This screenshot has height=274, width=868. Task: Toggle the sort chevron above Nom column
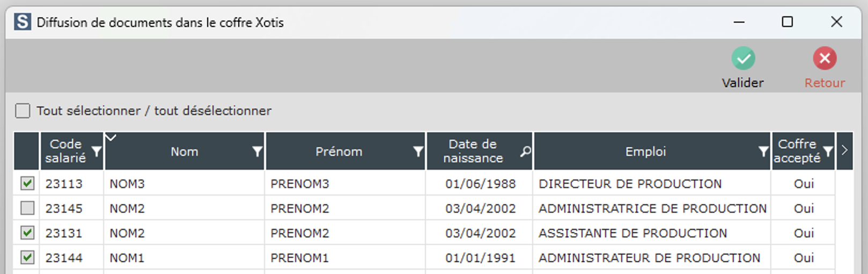(x=111, y=138)
